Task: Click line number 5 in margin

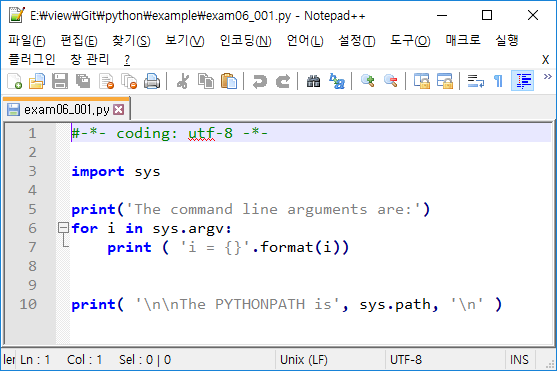Action: 32,209
